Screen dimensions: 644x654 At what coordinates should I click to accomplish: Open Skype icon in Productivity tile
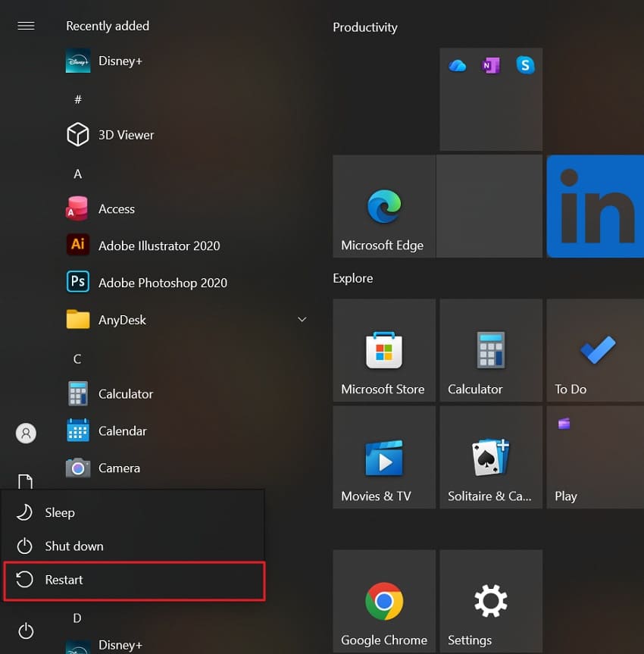(x=525, y=65)
